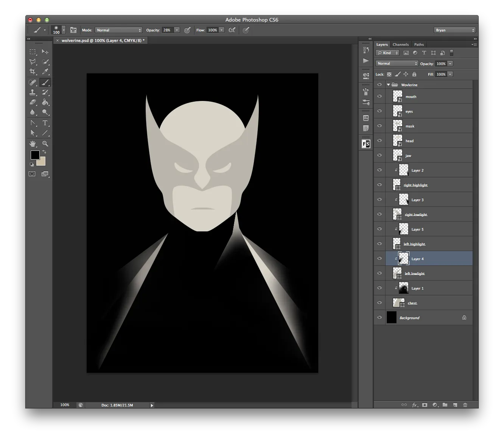Click the background color swatch
This screenshot has width=504, height=442.
[x=42, y=162]
